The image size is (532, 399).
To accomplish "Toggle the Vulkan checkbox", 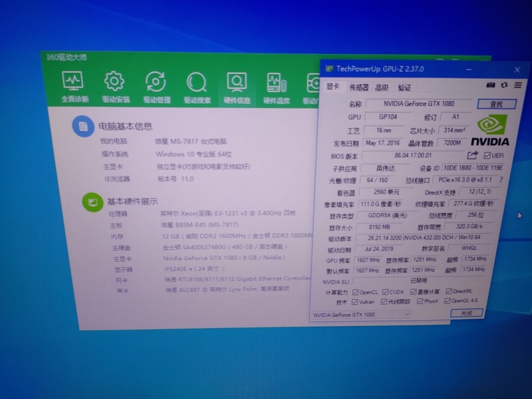I will click(354, 302).
